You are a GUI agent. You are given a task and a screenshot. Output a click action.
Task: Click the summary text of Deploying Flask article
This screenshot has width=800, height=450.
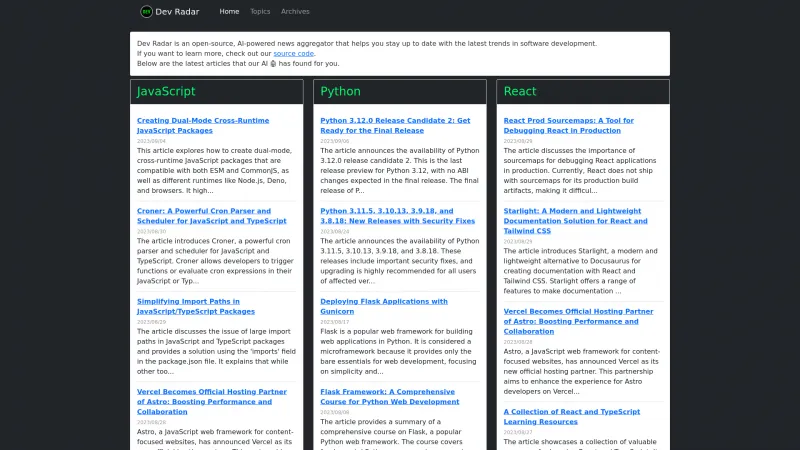coord(398,352)
